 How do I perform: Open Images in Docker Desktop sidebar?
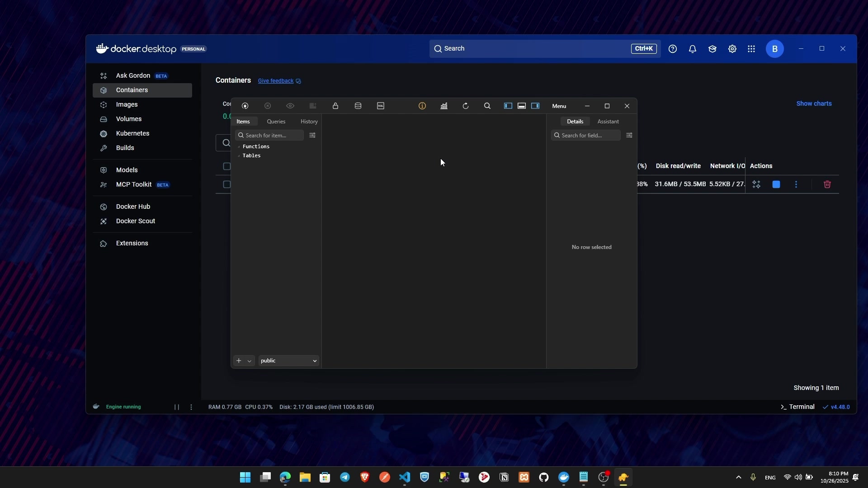(x=142, y=104)
